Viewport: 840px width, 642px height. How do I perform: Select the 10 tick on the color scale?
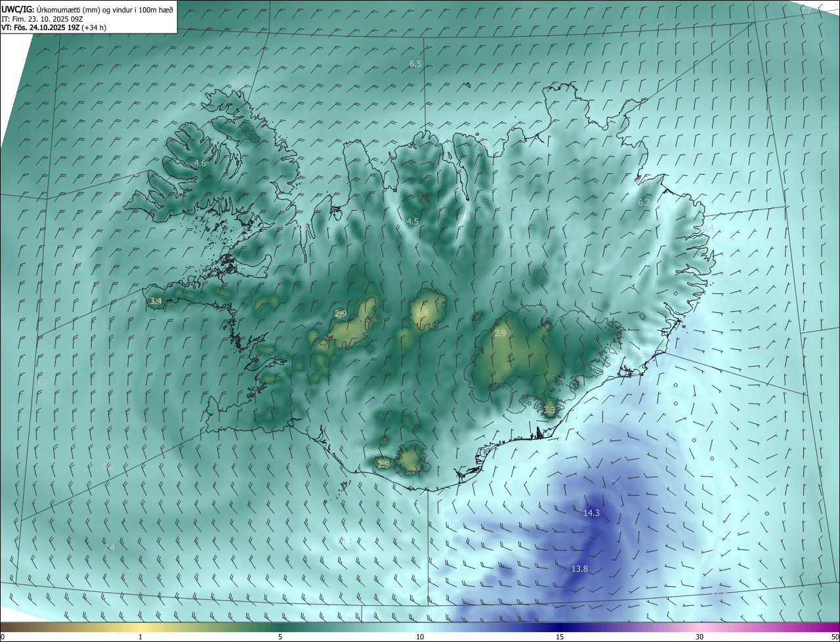point(420,637)
